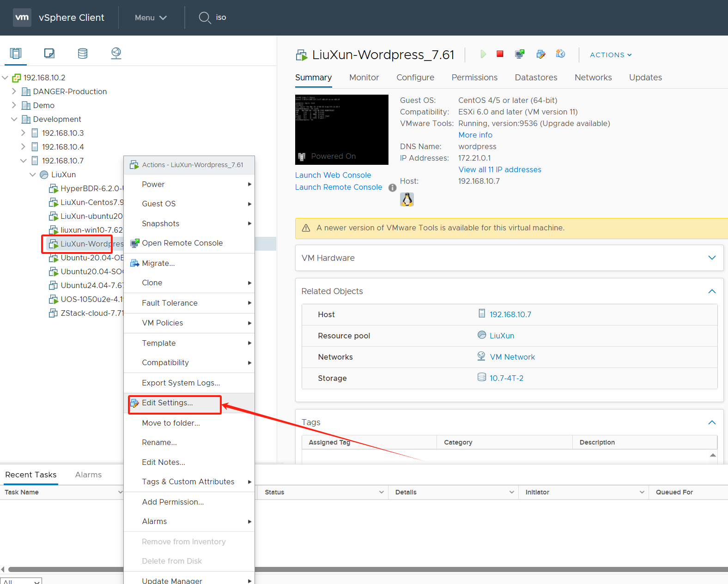Click the VM icon for ZStack-cloud-7.71

click(54, 313)
